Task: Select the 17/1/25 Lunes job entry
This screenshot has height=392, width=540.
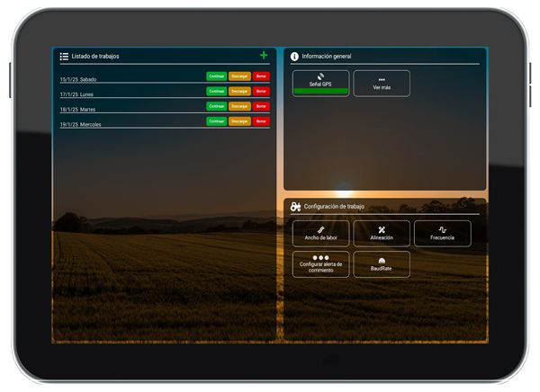Action: tap(77, 94)
